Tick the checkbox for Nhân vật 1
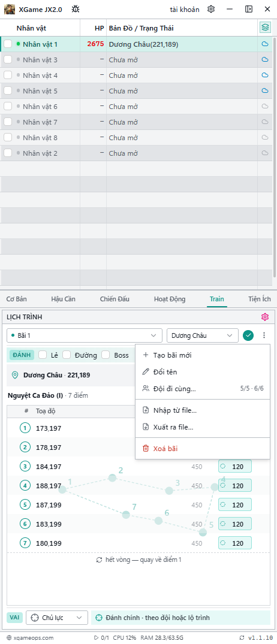The width and height of the screenshot is (277, 644). point(8,44)
